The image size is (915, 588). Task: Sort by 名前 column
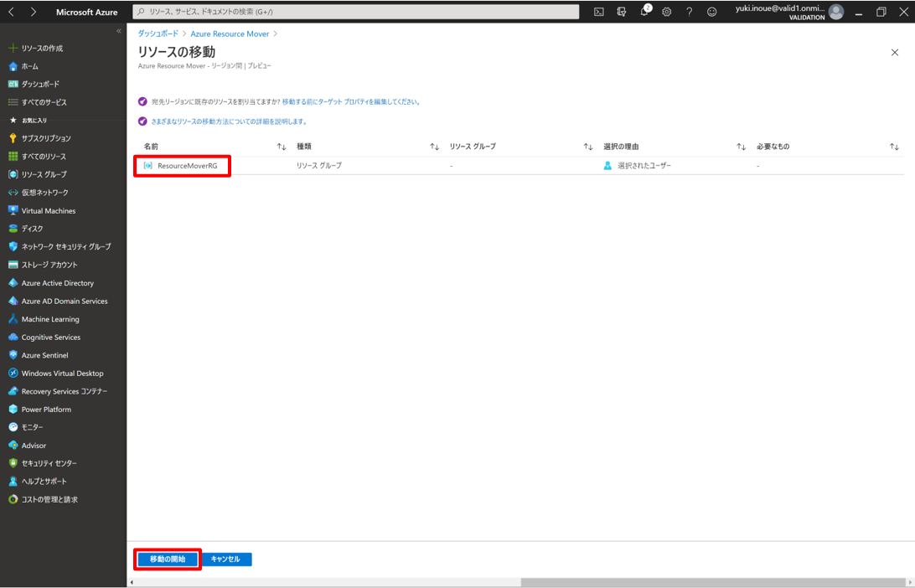(282, 147)
